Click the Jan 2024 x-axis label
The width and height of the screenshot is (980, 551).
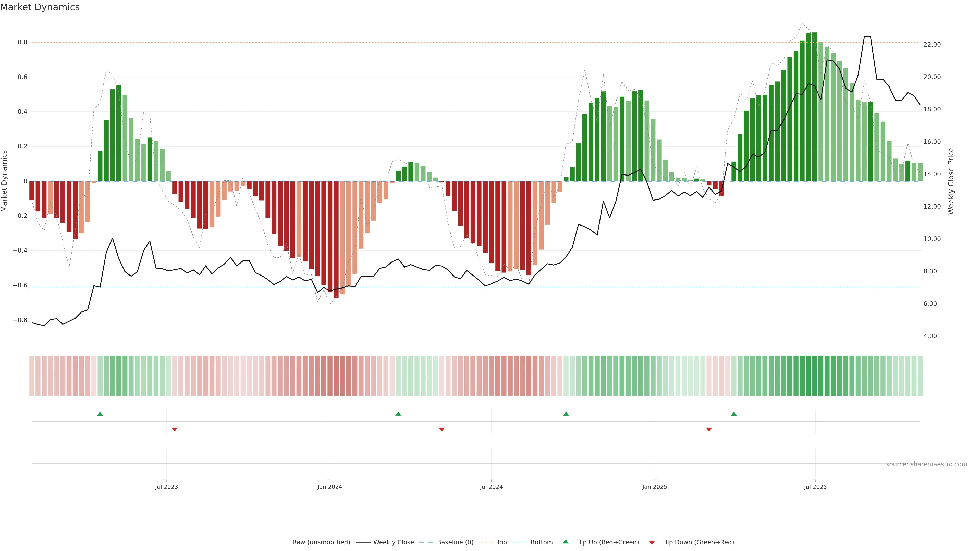click(x=330, y=487)
